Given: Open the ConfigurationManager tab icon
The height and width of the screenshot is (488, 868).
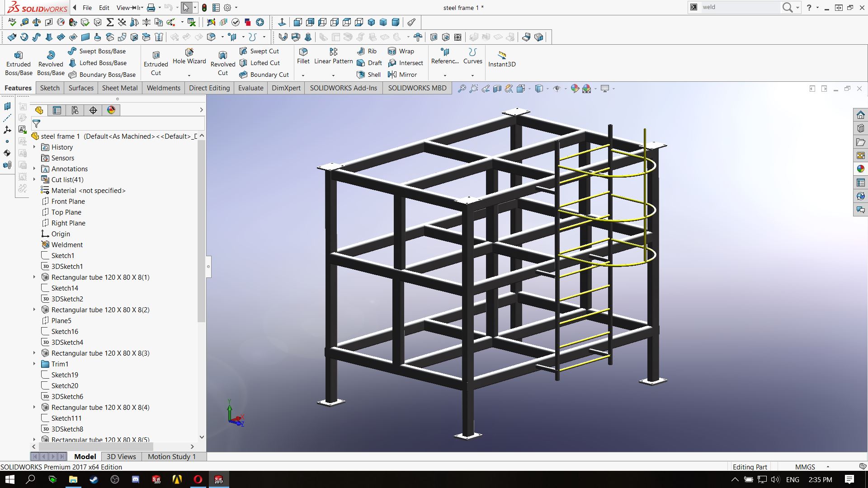Looking at the screenshot, I should click(x=75, y=110).
